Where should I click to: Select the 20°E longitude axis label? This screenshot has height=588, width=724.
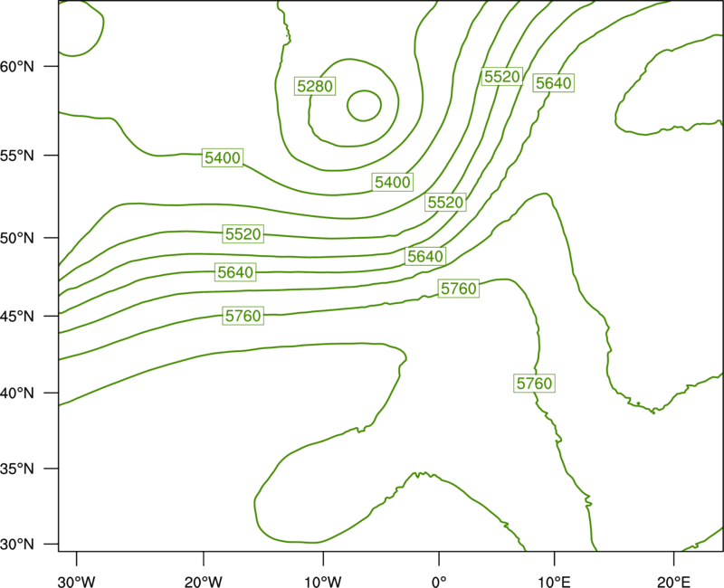pyautogui.click(x=673, y=582)
